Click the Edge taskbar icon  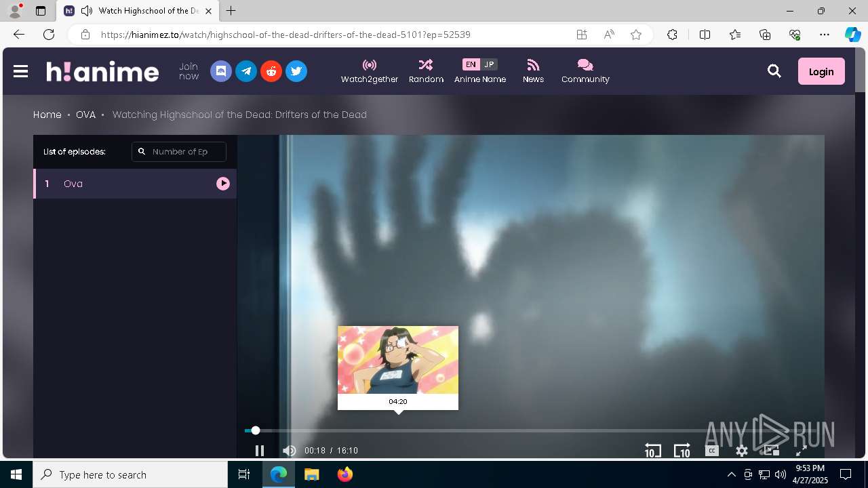click(x=279, y=474)
